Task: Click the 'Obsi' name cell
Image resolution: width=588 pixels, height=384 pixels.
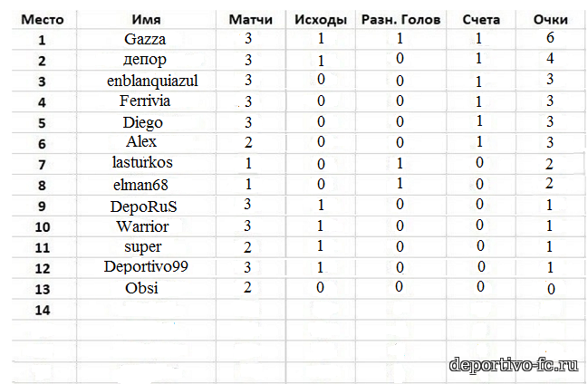Action: click(146, 288)
